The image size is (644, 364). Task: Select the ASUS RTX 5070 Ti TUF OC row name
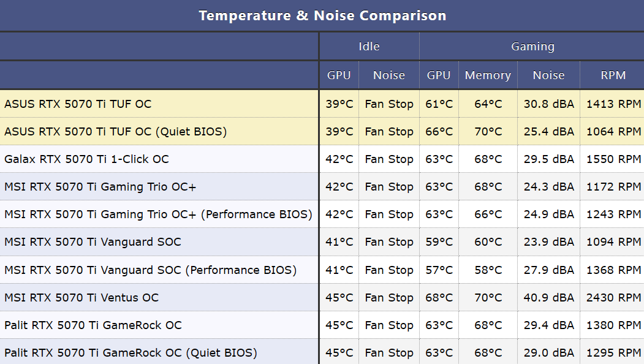click(78, 104)
